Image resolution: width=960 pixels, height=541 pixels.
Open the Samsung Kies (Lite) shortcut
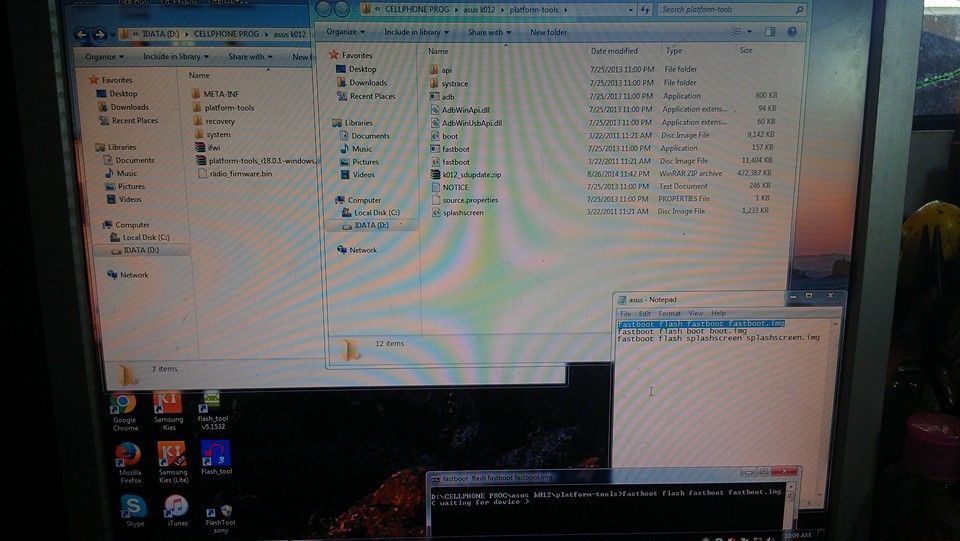[172, 456]
